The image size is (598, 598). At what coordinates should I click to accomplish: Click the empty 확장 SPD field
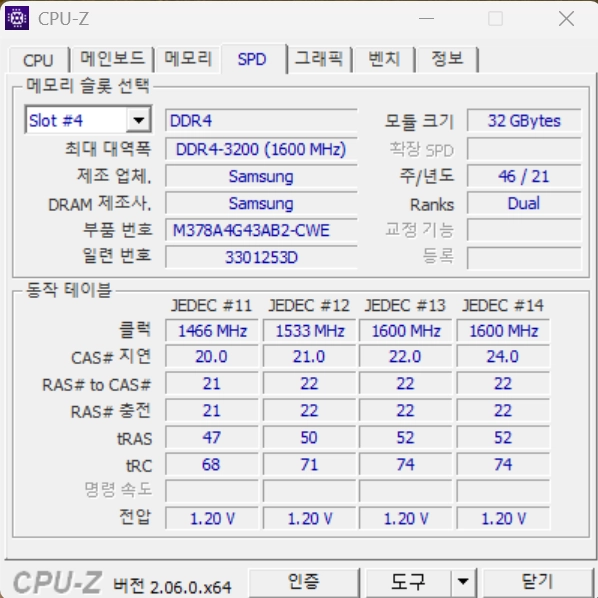[x=524, y=149]
